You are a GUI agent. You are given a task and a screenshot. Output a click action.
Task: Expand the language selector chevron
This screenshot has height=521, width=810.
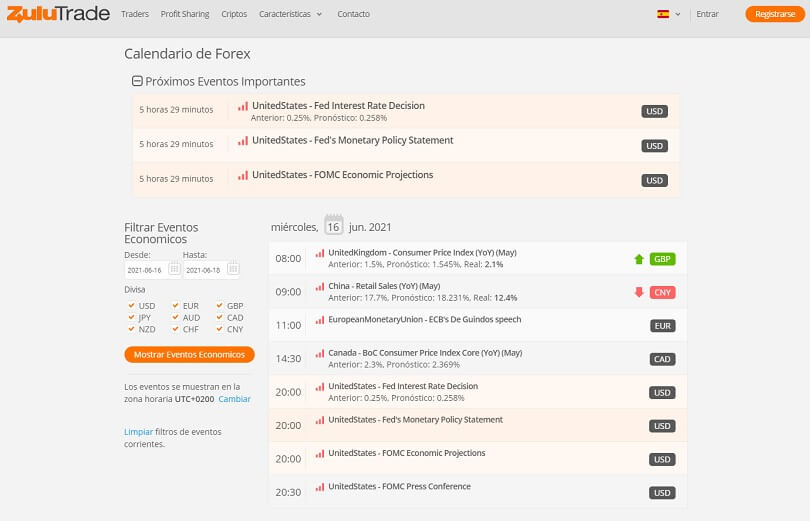click(678, 14)
